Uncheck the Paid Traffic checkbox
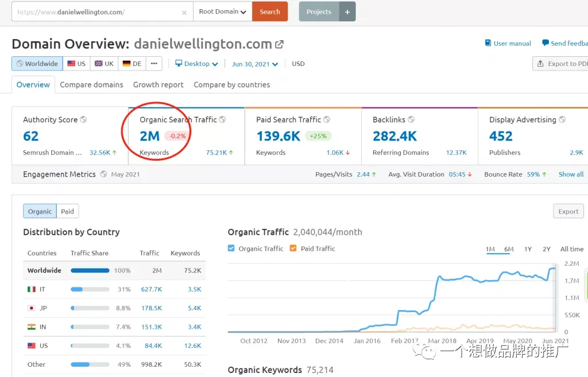The height and width of the screenshot is (377, 588). [x=293, y=248]
